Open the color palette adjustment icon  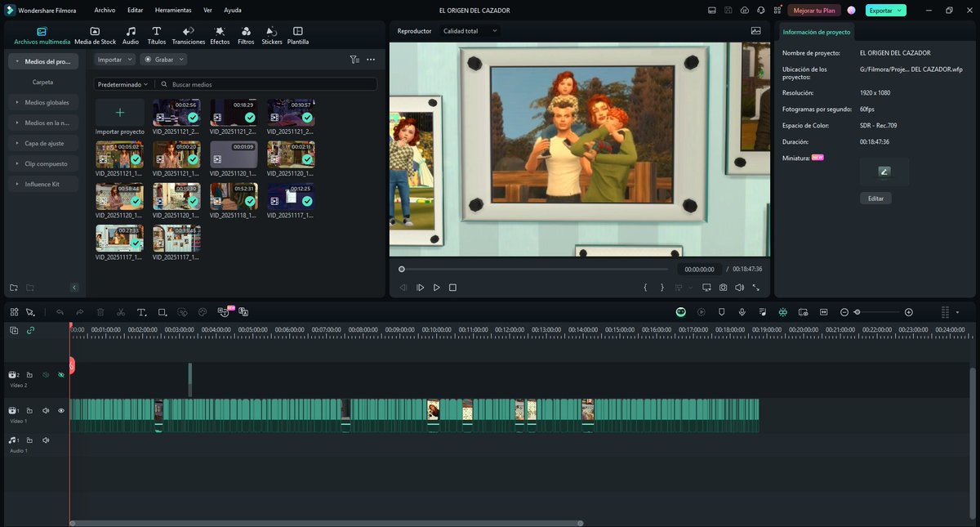[203, 311]
